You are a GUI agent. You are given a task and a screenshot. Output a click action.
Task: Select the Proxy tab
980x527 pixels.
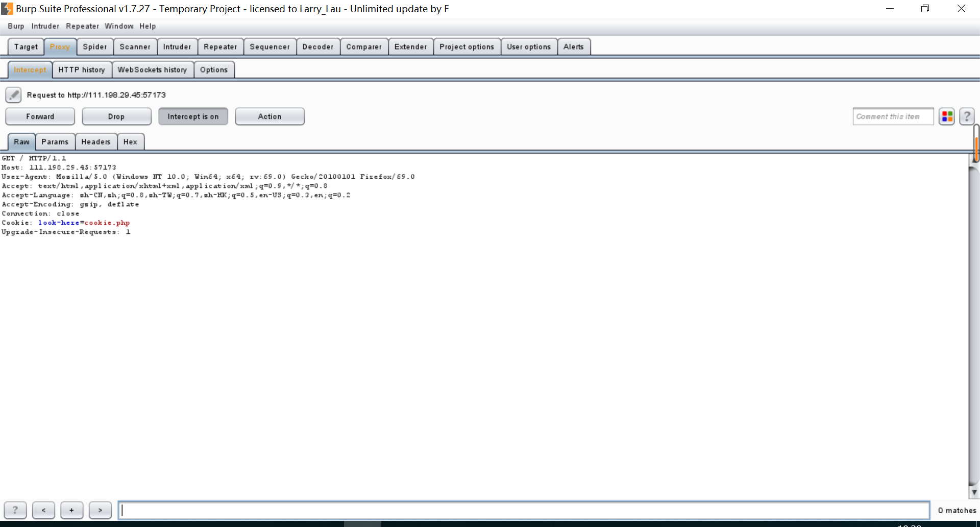[x=60, y=46]
